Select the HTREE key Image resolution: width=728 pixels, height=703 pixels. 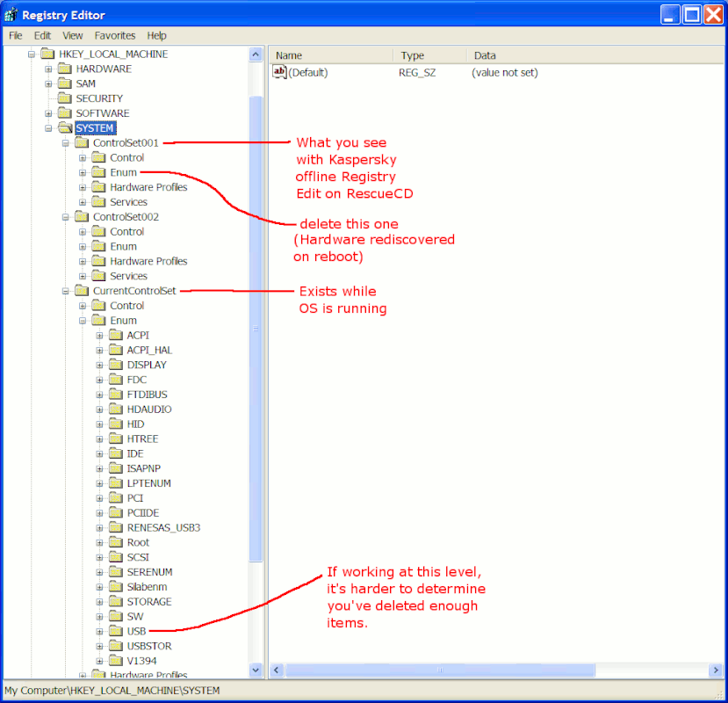142,439
